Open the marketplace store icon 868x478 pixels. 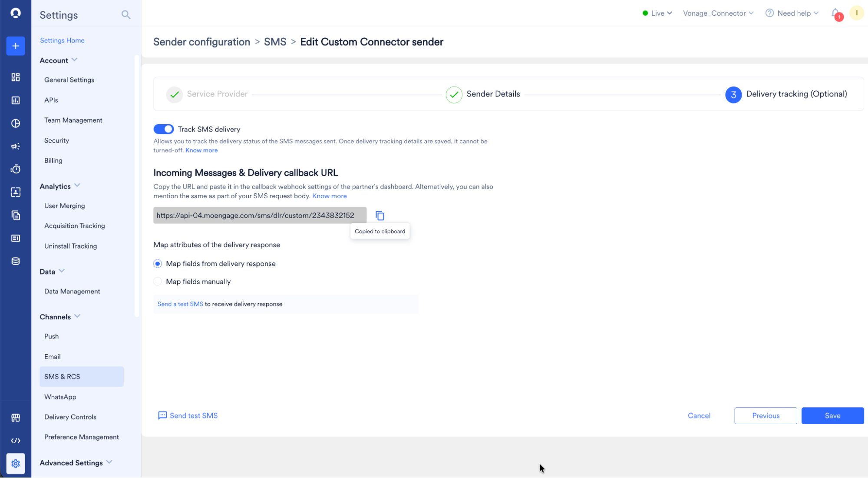click(16, 418)
